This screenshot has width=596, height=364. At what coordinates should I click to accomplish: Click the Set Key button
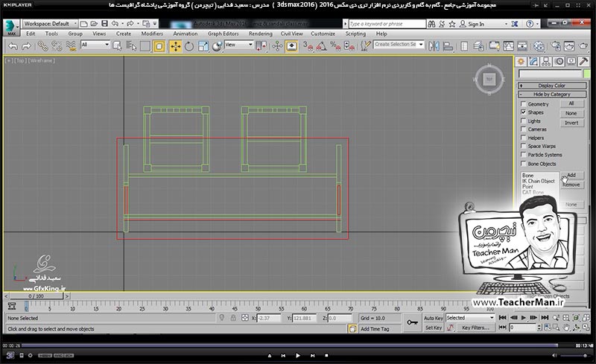(x=434, y=328)
